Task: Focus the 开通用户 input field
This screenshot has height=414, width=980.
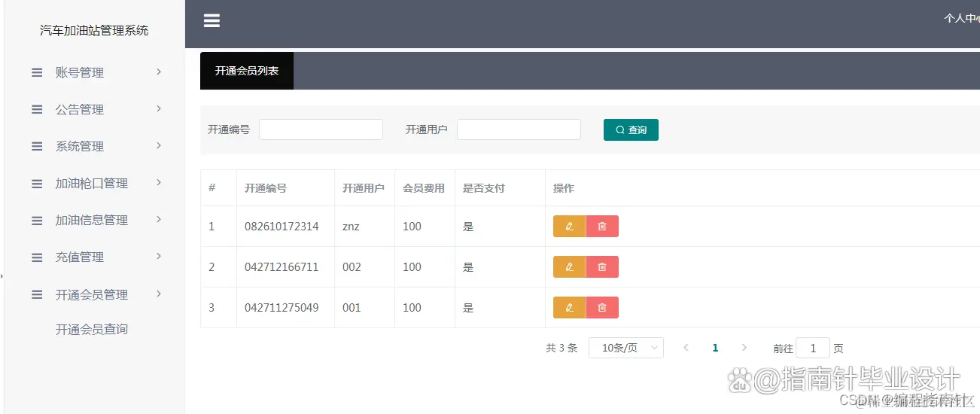Action: coord(519,129)
